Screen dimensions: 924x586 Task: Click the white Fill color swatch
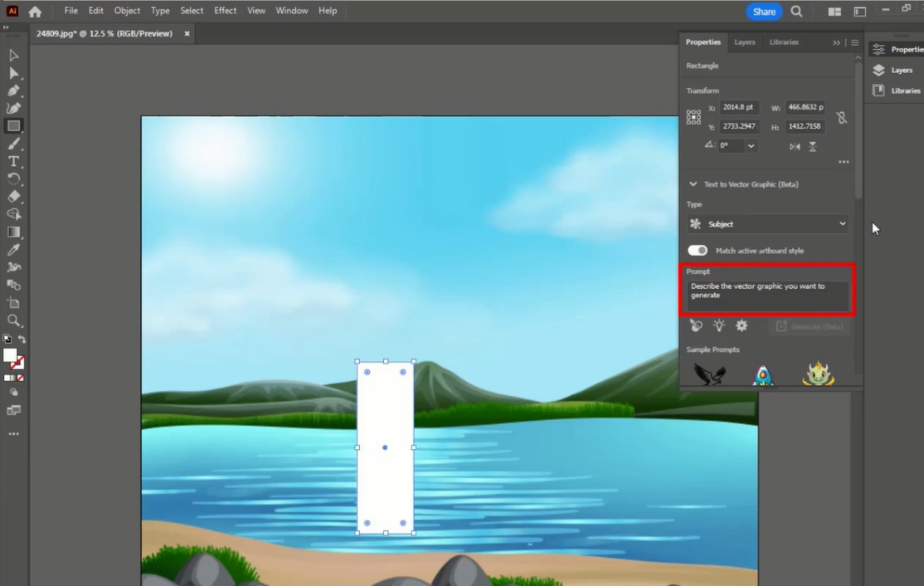tap(10, 355)
